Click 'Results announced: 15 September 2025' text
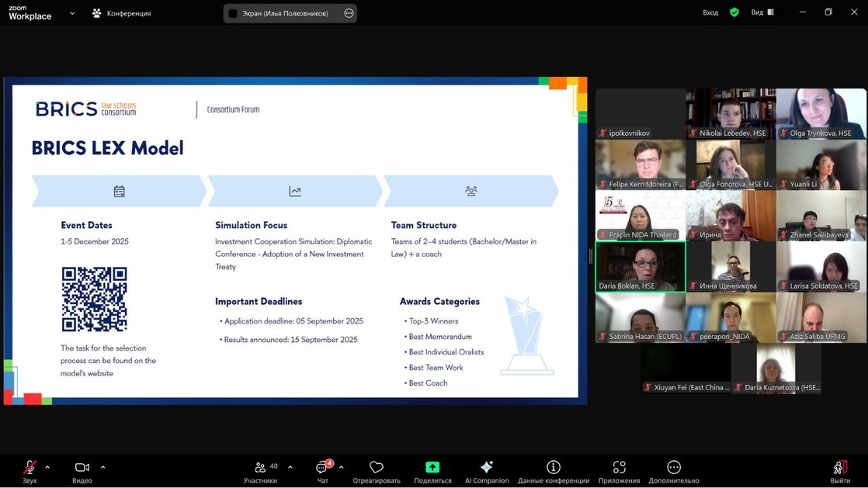Image resolution: width=868 pixels, height=488 pixels. [290, 340]
